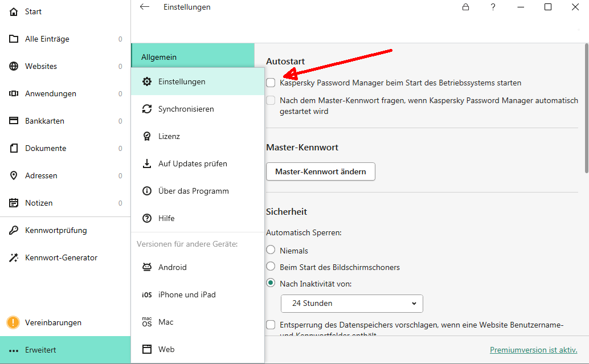
Task: Click the question mark help icon in title bar
Action: [493, 7]
